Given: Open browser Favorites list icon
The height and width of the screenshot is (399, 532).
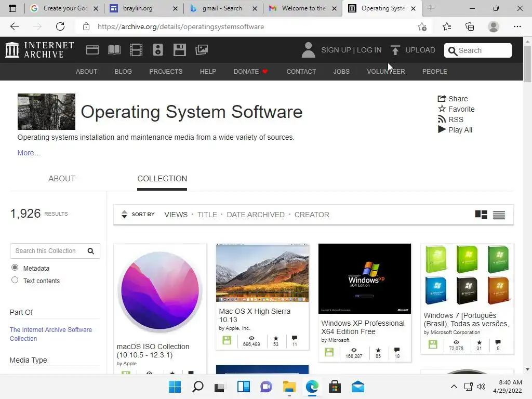Looking at the screenshot, I should [x=447, y=26].
